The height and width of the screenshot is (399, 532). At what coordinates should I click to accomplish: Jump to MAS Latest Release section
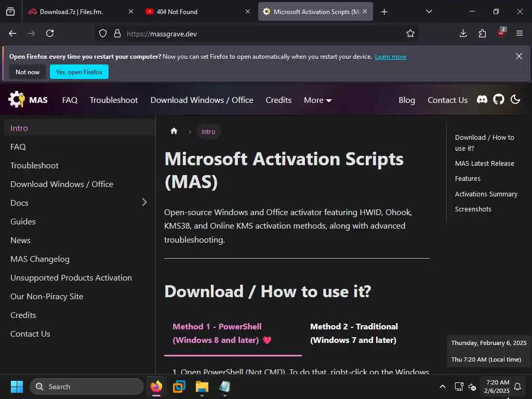pyautogui.click(x=485, y=163)
